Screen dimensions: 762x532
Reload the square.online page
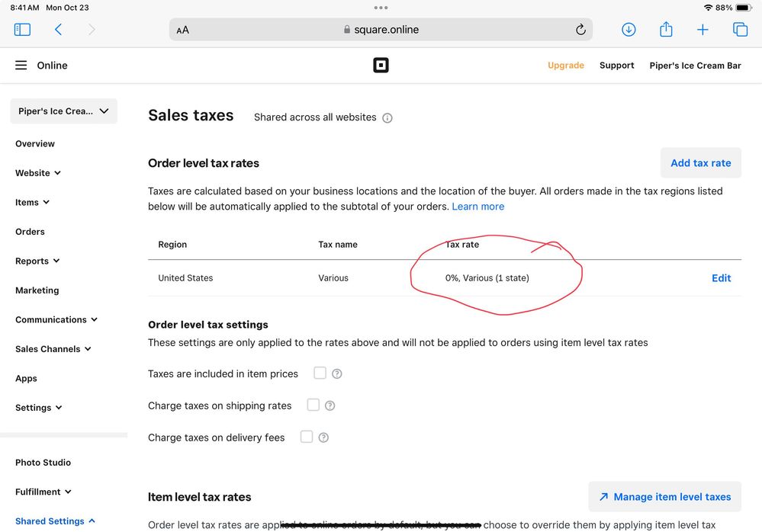click(580, 30)
